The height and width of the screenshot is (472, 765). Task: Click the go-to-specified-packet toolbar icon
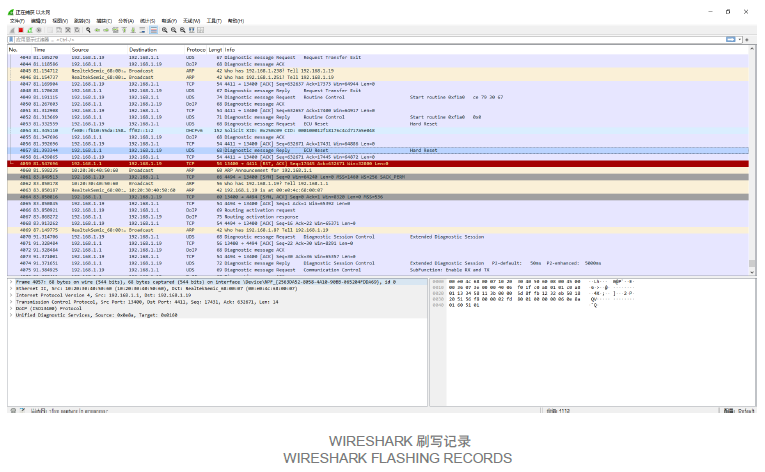pyautogui.click(x=115, y=30)
